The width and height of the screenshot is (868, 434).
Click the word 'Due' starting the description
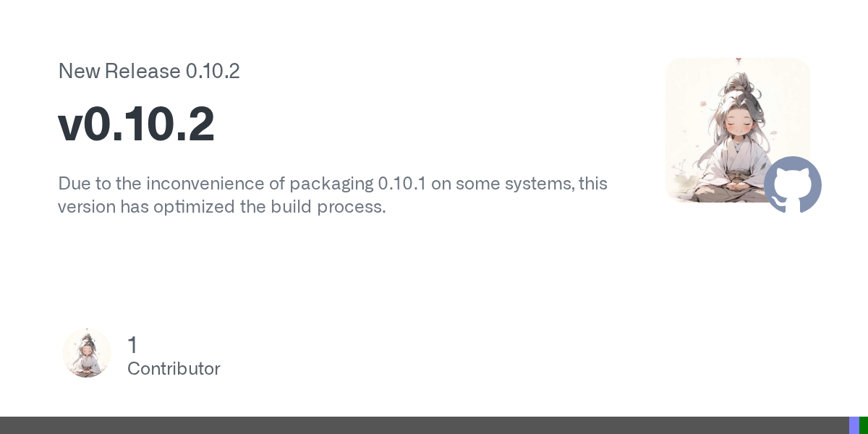[x=71, y=184]
